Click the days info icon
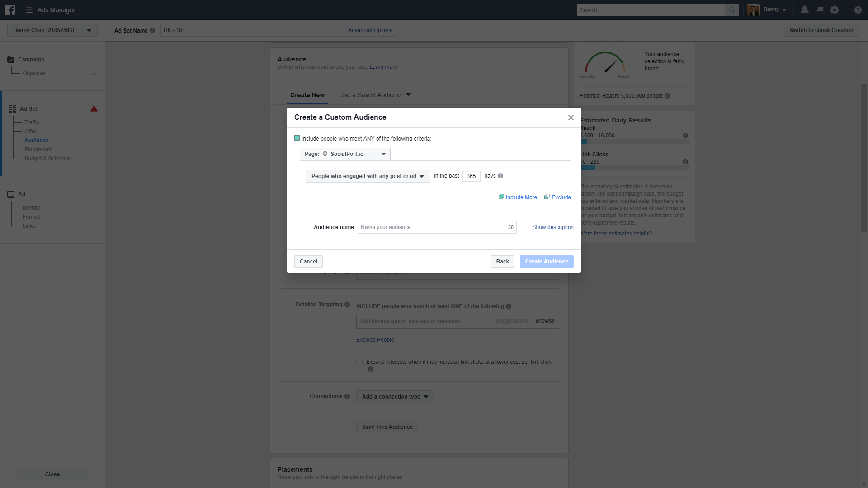The height and width of the screenshot is (488, 868). pos(500,176)
